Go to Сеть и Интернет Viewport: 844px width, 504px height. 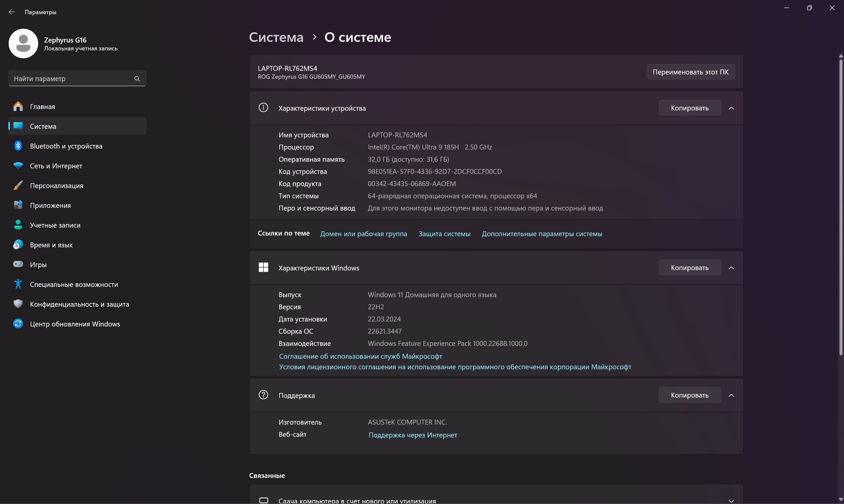tap(77, 166)
